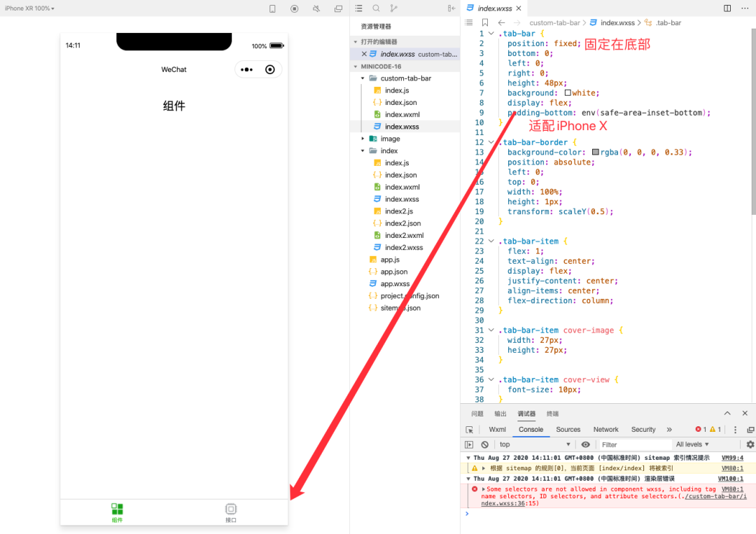756x534 pixels.
Task: Click custom-tab-bar breadcrumb
Action: click(554, 22)
